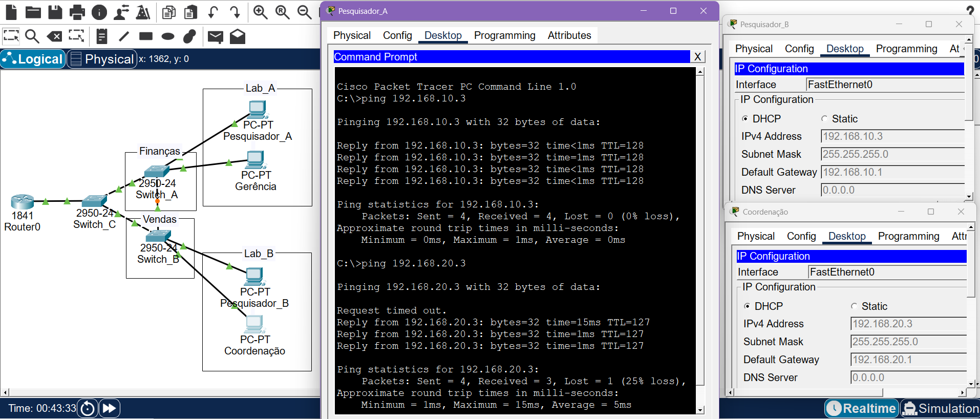Open the user profile icon

121,12
